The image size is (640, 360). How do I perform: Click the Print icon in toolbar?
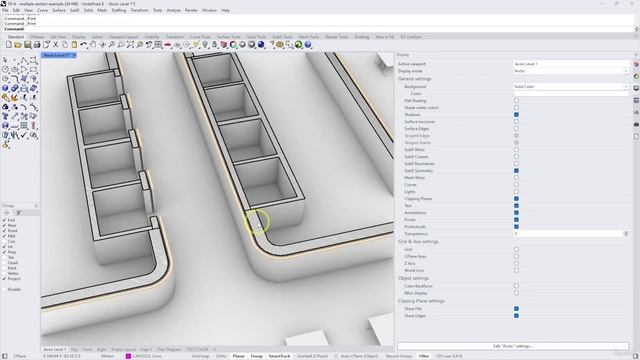point(36,44)
